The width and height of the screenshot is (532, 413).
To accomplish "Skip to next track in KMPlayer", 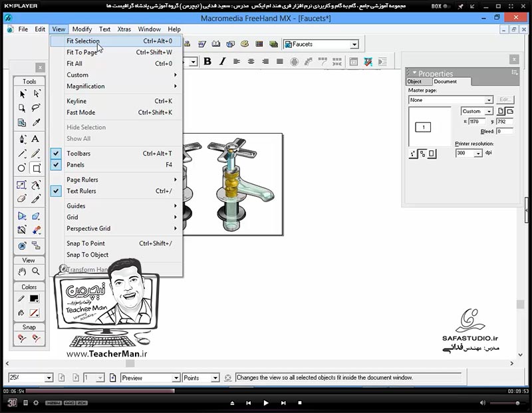I will (283, 403).
